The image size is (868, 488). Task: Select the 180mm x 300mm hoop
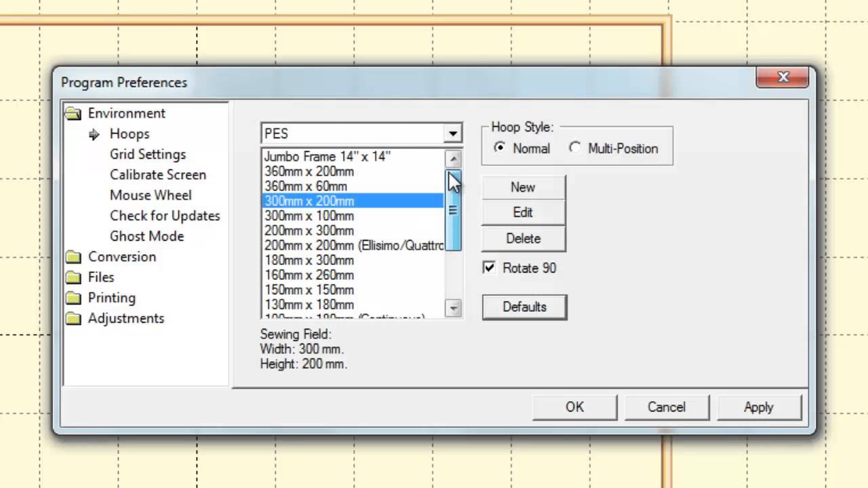click(x=353, y=261)
